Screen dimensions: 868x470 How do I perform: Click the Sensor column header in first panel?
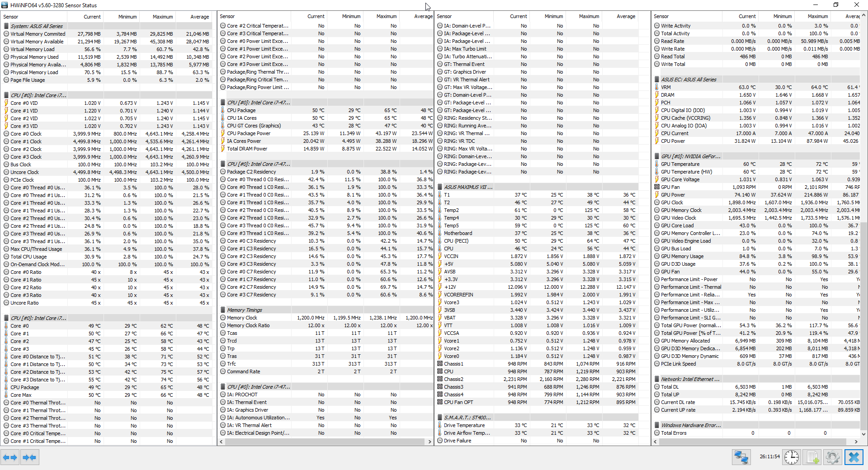coord(11,17)
